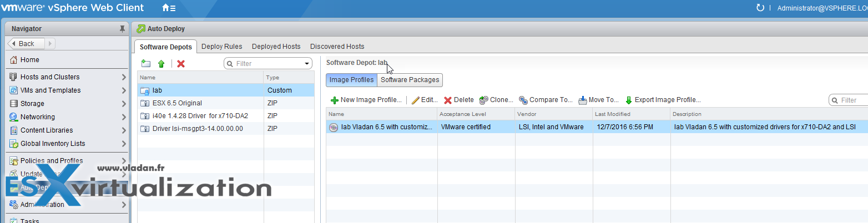Screen dimensions: 868x223
Task: Switch to Discovered Hosts tab
Action: point(337,47)
